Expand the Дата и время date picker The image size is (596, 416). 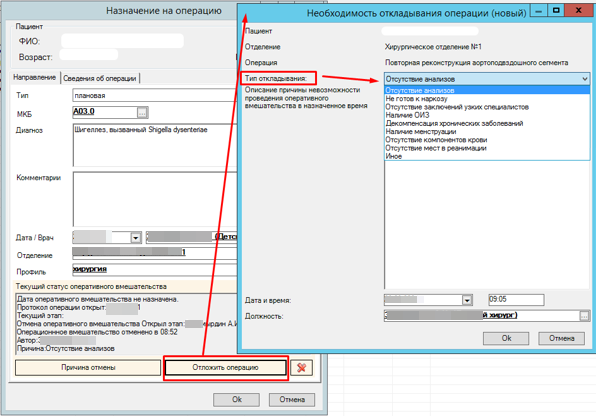(x=467, y=300)
